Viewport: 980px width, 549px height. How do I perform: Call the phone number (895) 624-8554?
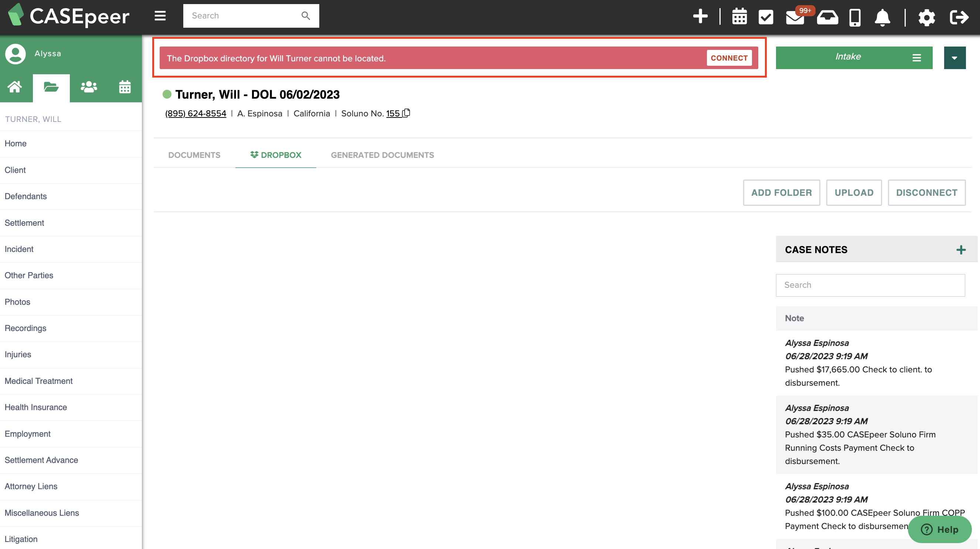pyautogui.click(x=195, y=113)
